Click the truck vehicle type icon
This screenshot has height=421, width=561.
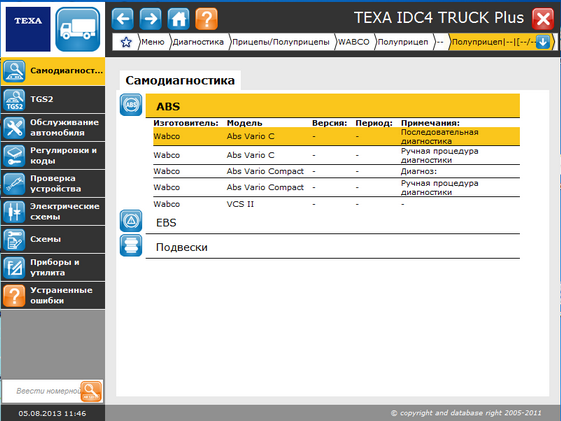(x=78, y=29)
